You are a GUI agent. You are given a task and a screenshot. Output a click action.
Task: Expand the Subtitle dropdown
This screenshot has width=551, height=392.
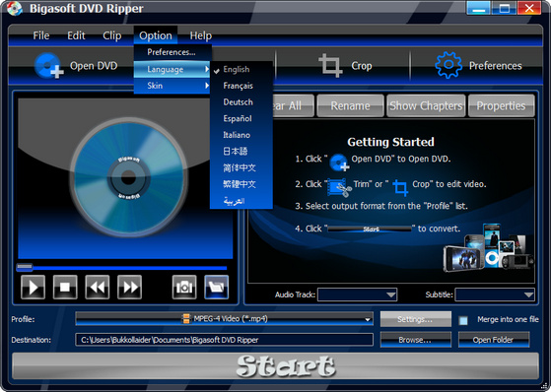tap(528, 294)
